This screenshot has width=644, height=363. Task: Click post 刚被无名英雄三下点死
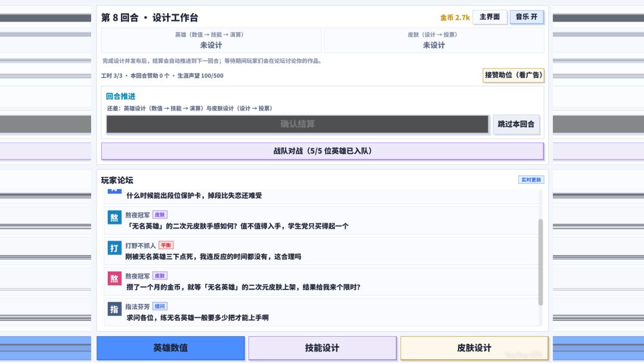(x=213, y=257)
